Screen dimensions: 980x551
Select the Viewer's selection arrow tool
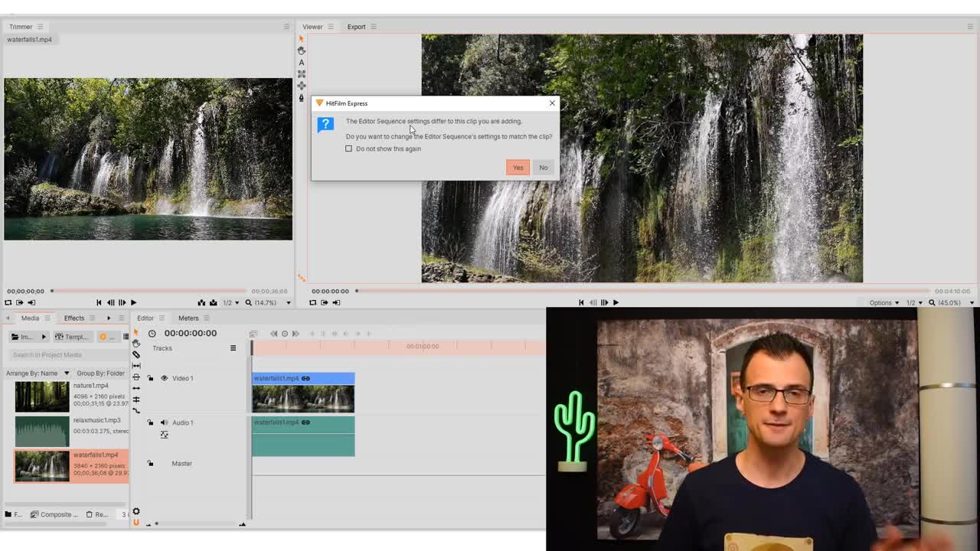click(302, 39)
